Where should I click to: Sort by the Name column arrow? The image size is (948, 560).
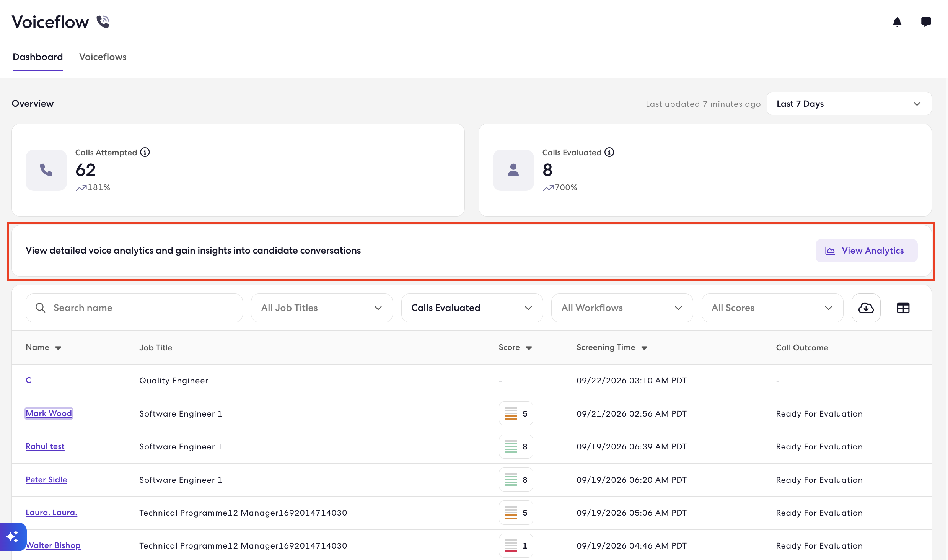(58, 348)
